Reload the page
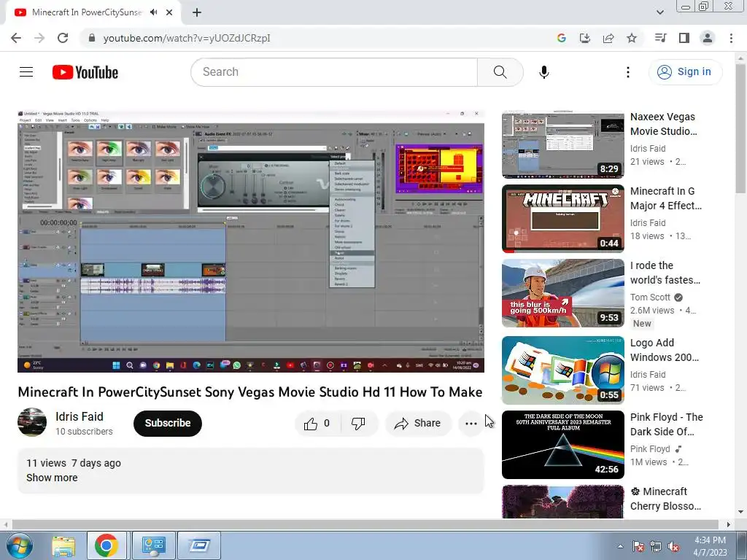The width and height of the screenshot is (747, 560). 63,38
